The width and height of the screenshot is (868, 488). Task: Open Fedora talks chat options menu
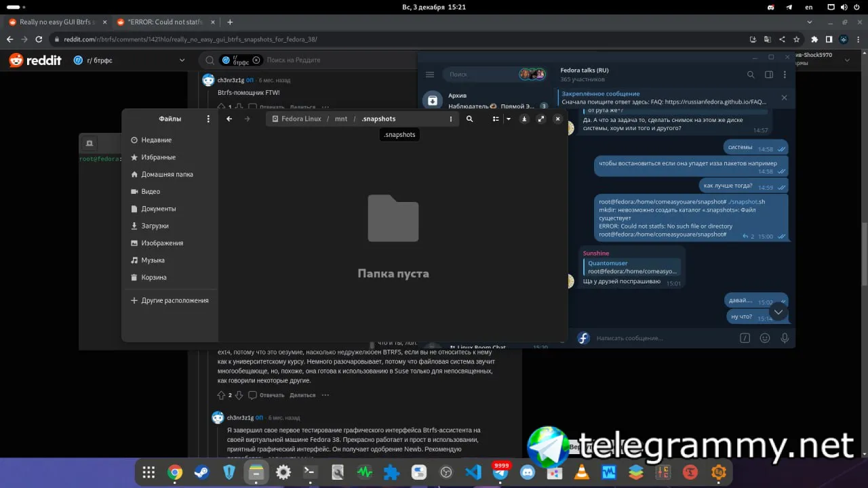tap(786, 75)
